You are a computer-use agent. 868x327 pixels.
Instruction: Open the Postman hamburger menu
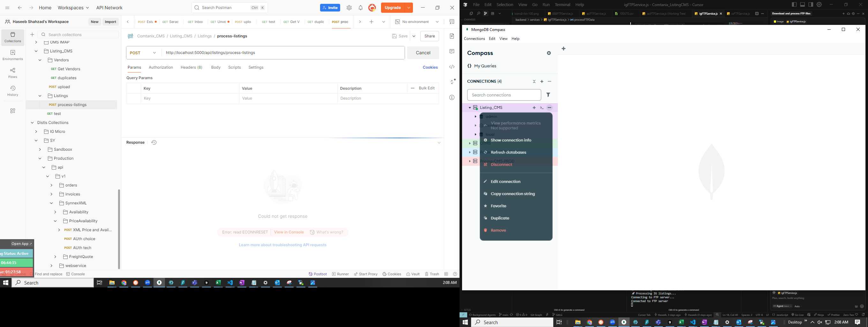7,8
